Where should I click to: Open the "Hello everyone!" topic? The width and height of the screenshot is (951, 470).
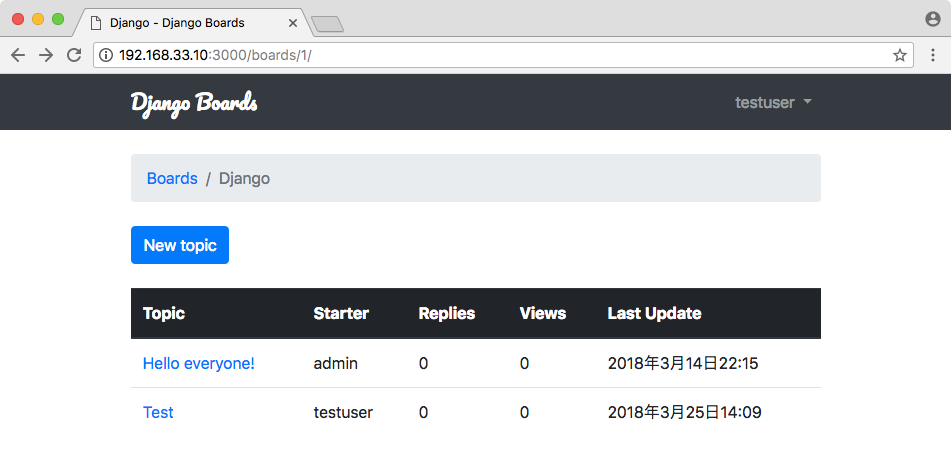pos(199,363)
